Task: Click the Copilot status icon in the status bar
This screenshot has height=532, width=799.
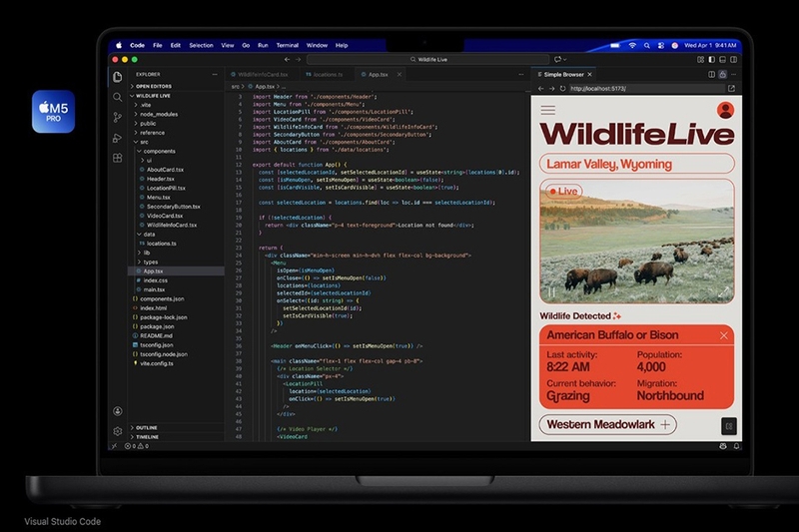Action: pyautogui.click(x=722, y=446)
